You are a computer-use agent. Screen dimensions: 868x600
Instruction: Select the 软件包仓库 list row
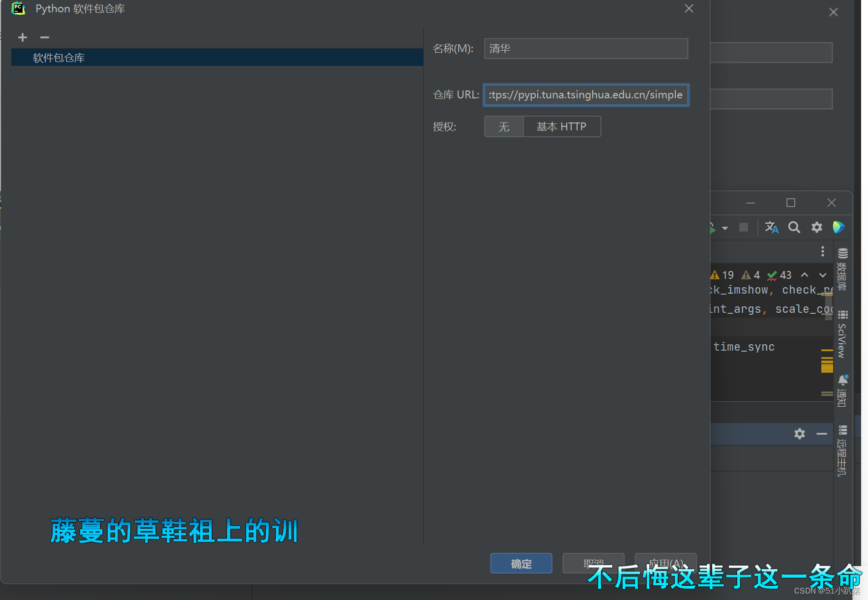pos(217,58)
